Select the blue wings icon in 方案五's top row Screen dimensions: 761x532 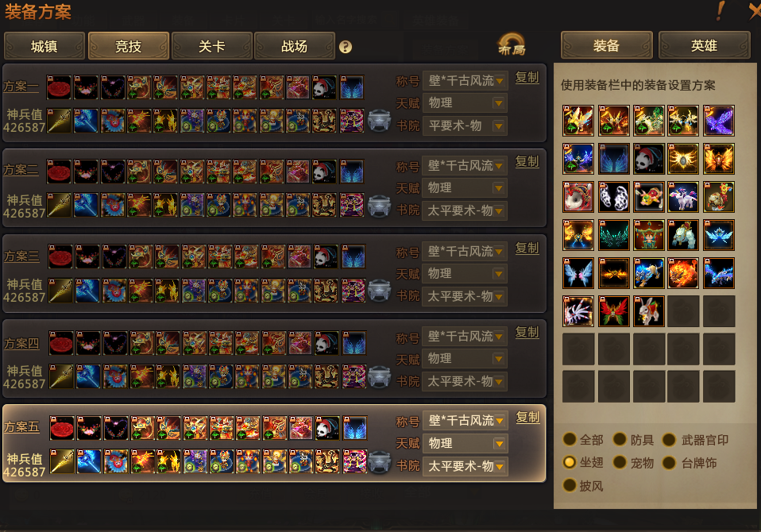355,428
